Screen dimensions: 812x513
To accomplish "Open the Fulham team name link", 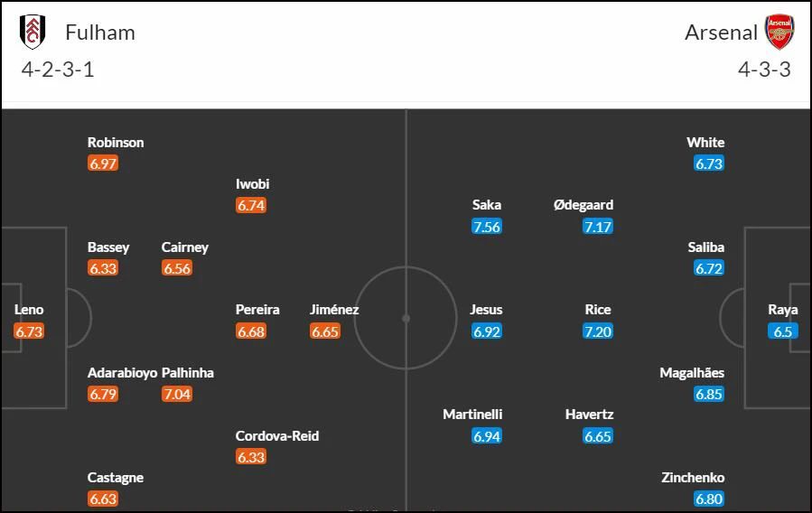I will (x=100, y=33).
